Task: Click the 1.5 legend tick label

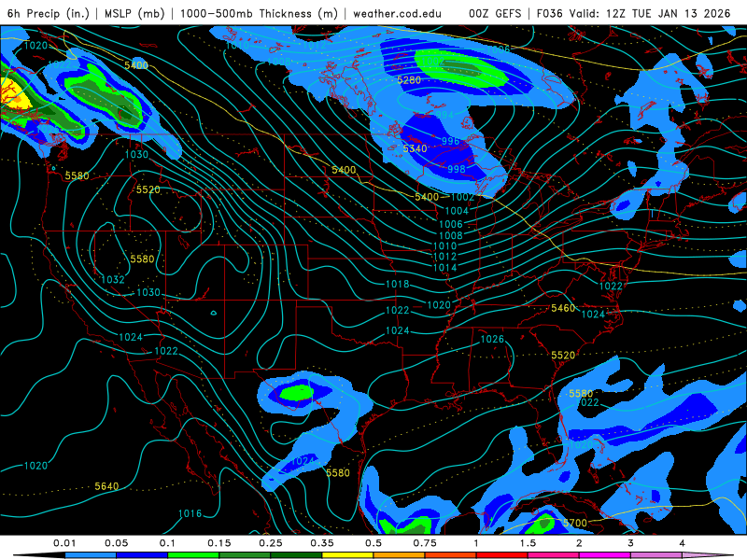Action: tap(528, 543)
